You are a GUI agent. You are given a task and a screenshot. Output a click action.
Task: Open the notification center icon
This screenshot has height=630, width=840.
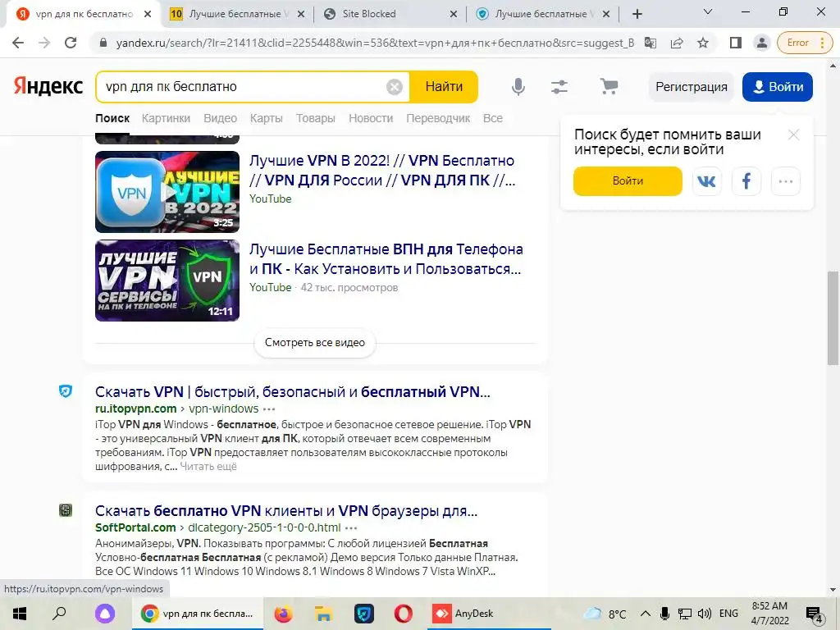point(814,615)
